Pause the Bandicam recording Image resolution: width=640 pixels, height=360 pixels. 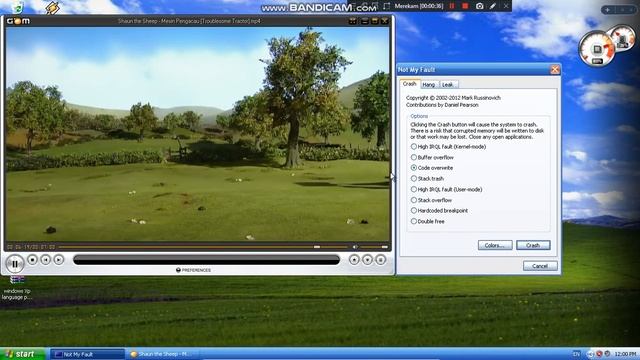click(452, 6)
